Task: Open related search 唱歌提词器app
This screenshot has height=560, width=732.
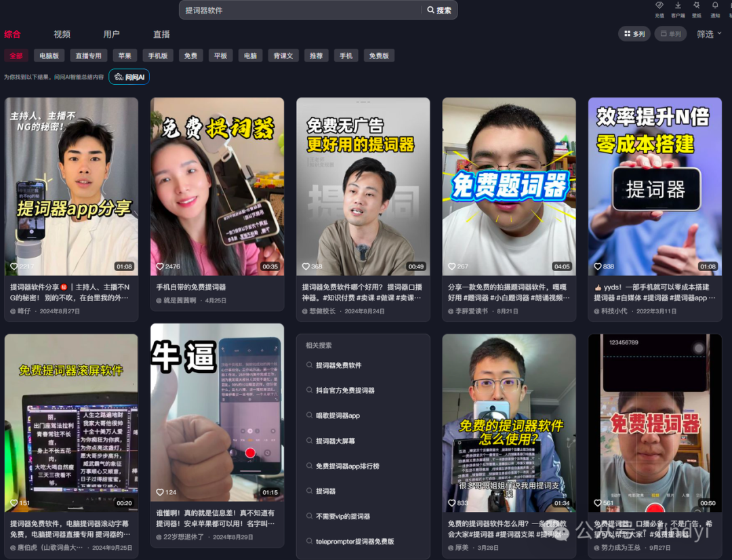Action: [x=338, y=416]
